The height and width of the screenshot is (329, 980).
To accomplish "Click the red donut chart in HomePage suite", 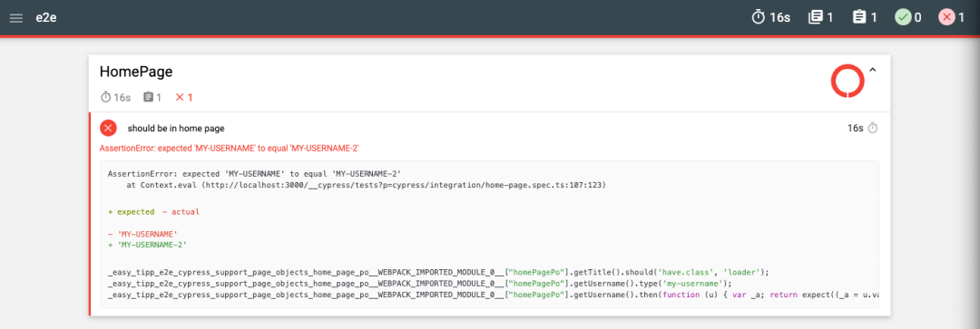I will pos(847,81).
